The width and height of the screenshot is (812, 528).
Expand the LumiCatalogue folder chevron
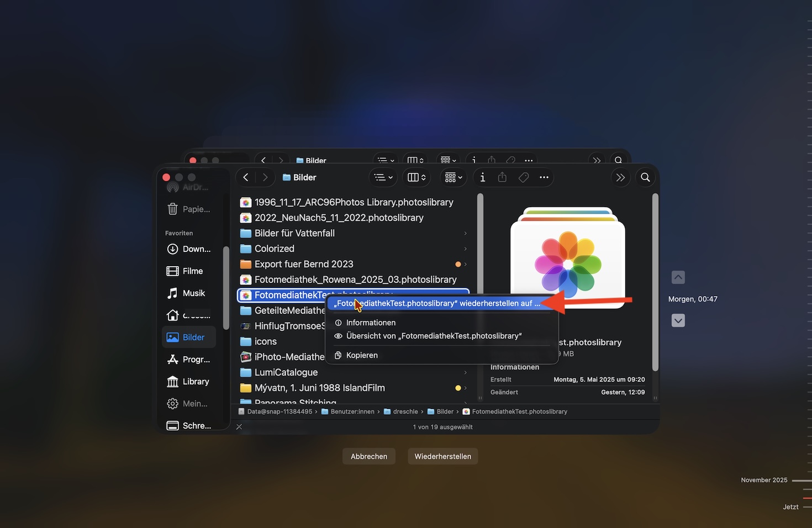click(x=466, y=372)
